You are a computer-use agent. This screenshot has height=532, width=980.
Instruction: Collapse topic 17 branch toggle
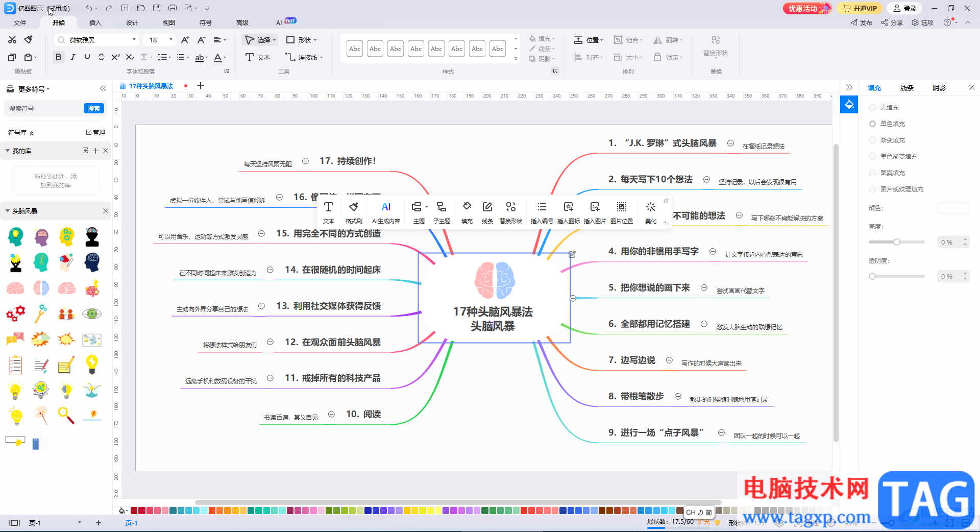click(305, 161)
